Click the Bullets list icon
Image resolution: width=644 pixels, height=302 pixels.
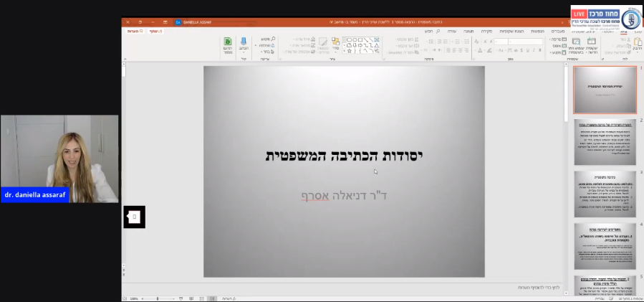click(466, 42)
